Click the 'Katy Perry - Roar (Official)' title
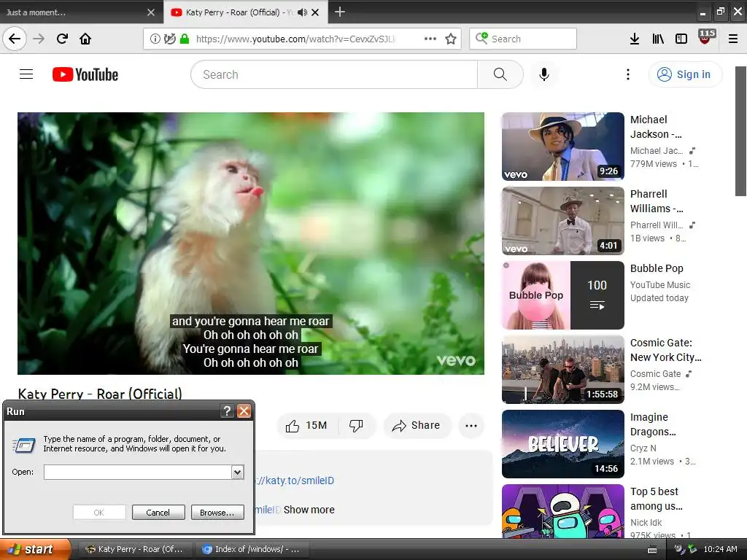This screenshot has width=747, height=560. click(100, 393)
